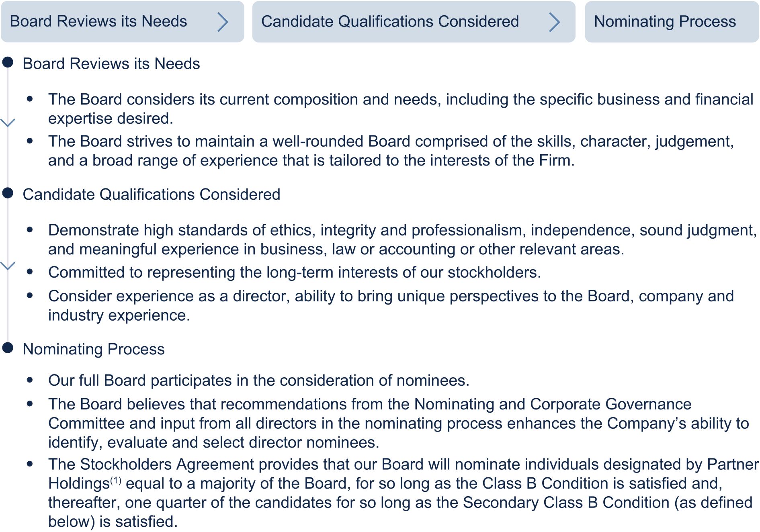Click the footnote (1) marker after Holdings
Screen dimensions: 760x532
click(x=116, y=480)
